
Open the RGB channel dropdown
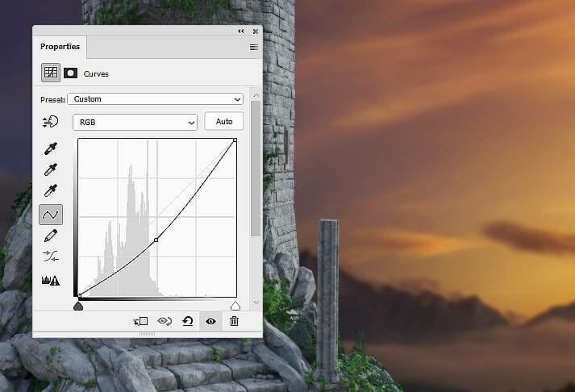click(135, 122)
